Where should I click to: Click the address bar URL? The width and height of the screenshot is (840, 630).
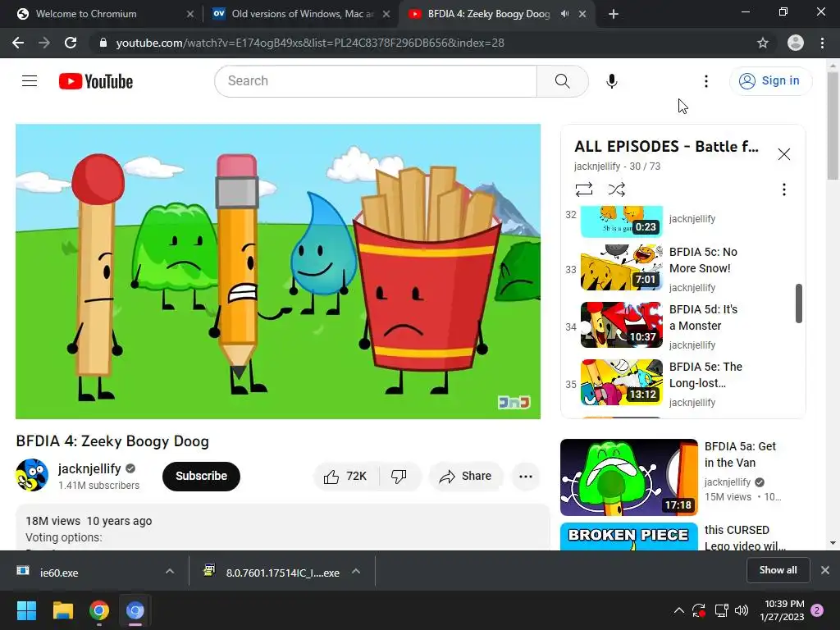click(x=309, y=43)
